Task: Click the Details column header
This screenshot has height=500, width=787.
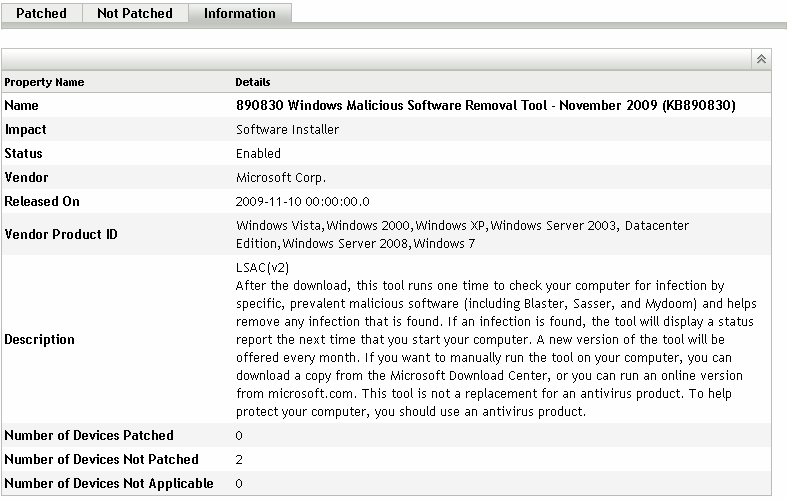Action: (x=252, y=82)
